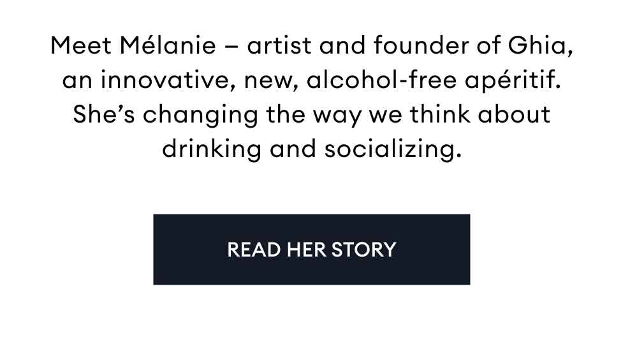Click the READ HER STORY button
This screenshot has height=344, width=644.
[311, 249]
